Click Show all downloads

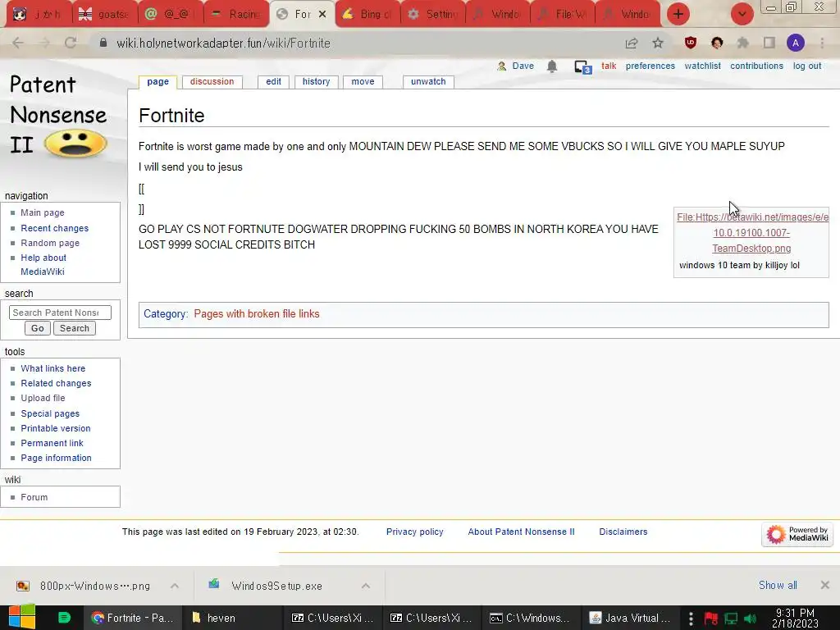778,585
